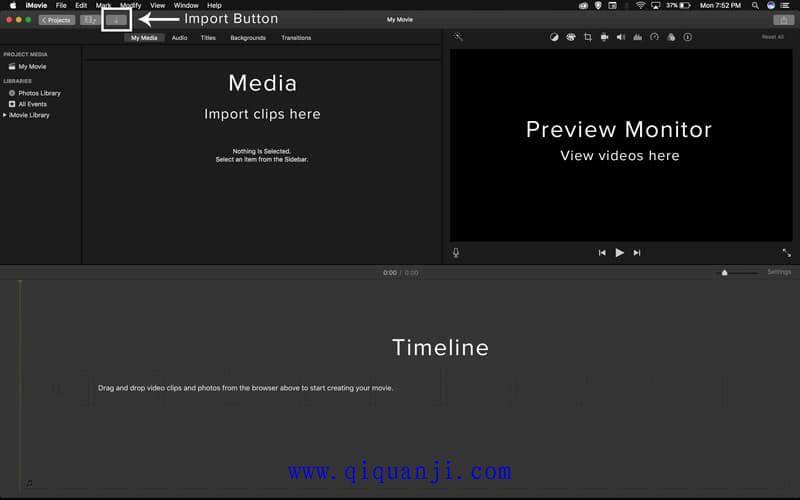The width and height of the screenshot is (800, 500).
Task: Play the video in the preview monitor
Action: pos(619,253)
